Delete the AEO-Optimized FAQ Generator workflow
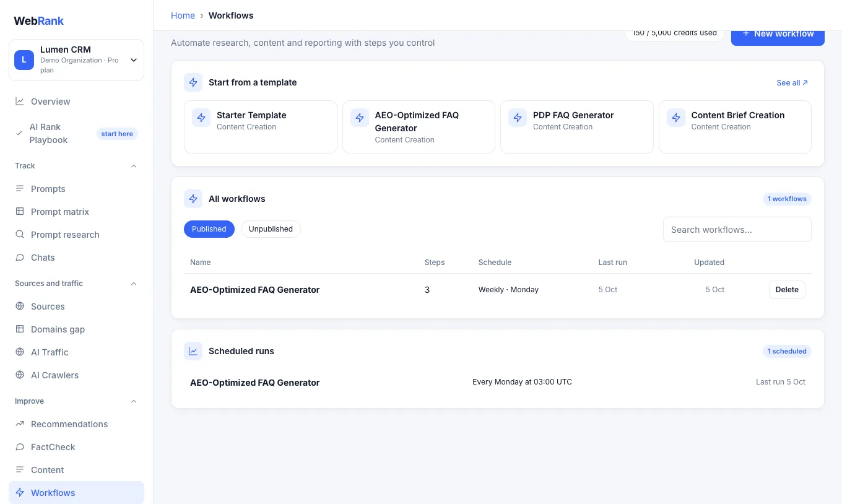 [x=787, y=290]
